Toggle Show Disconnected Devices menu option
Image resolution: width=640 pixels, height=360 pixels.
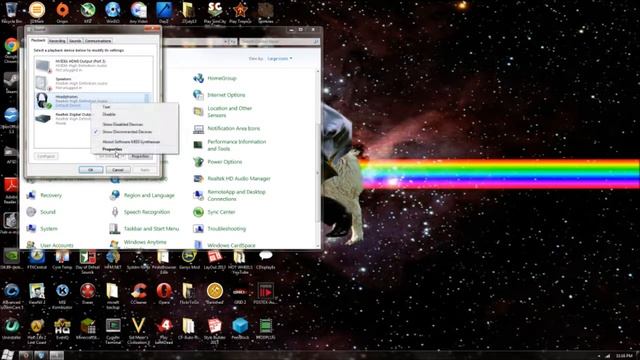click(x=127, y=132)
